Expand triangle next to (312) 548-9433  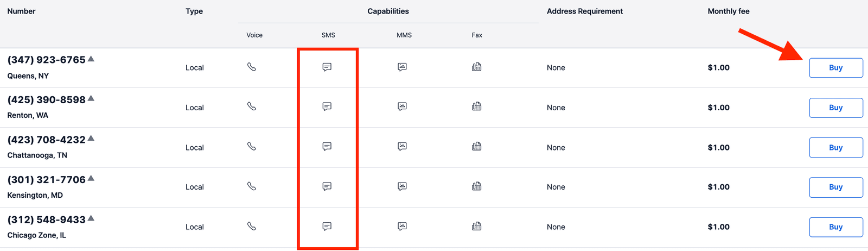coord(91,218)
